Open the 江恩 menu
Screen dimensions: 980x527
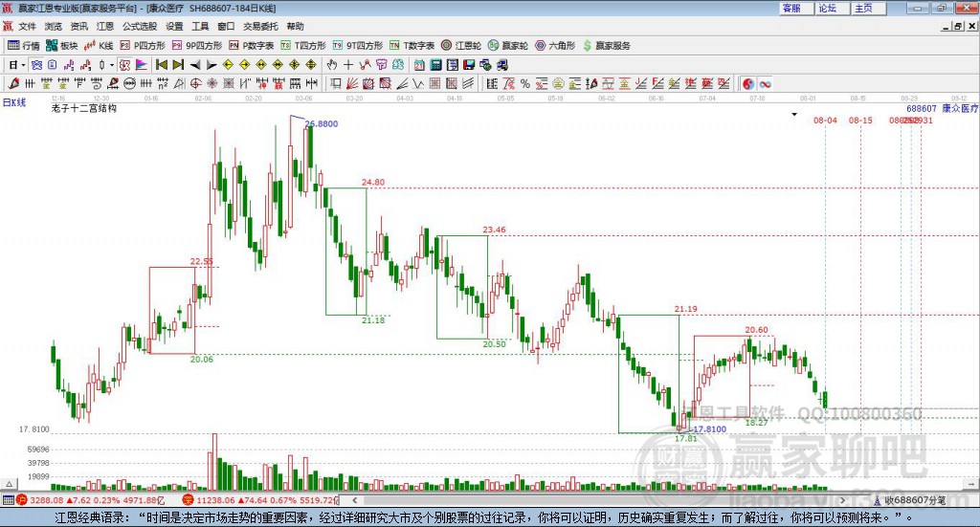[105, 26]
